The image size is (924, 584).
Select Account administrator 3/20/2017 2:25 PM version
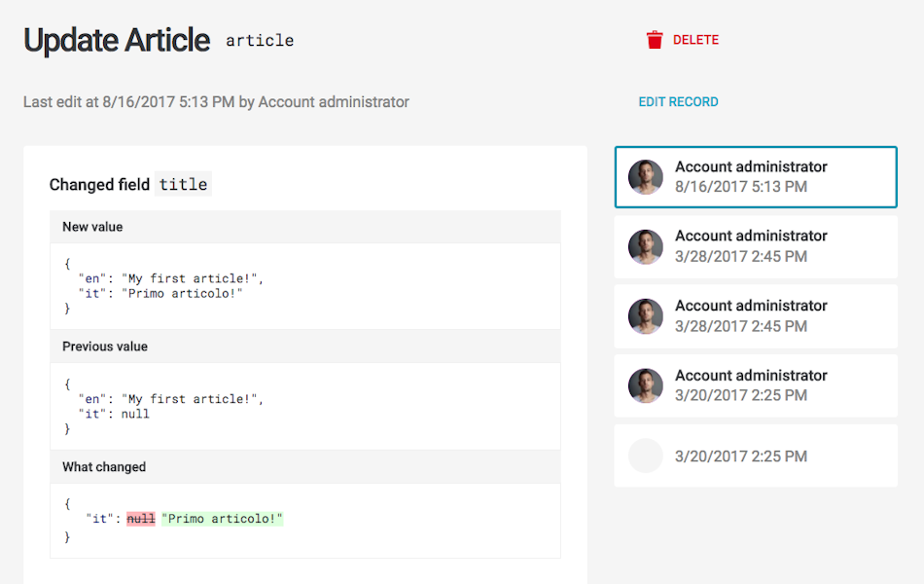pyautogui.click(x=756, y=385)
